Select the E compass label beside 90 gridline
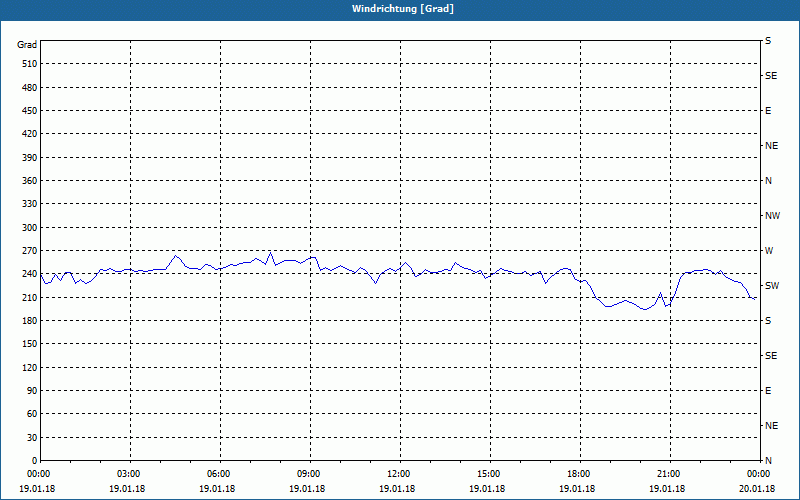Image resolution: width=800 pixels, height=500 pixels. (768, 391)
